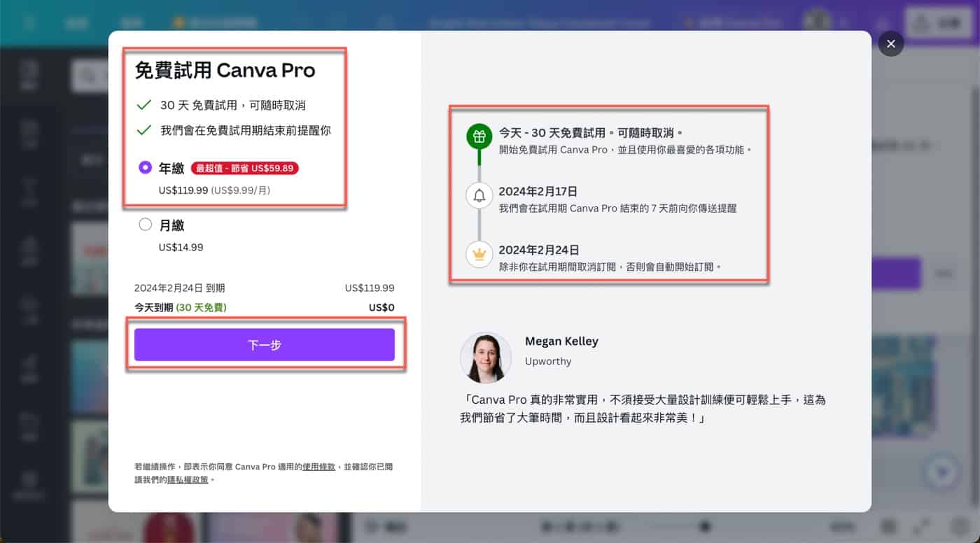Image resolution: width=980 pixels, height=543 pixels.
Task: Open the 隱私權政策 privacy policy link
Action: tap(188, 480)
